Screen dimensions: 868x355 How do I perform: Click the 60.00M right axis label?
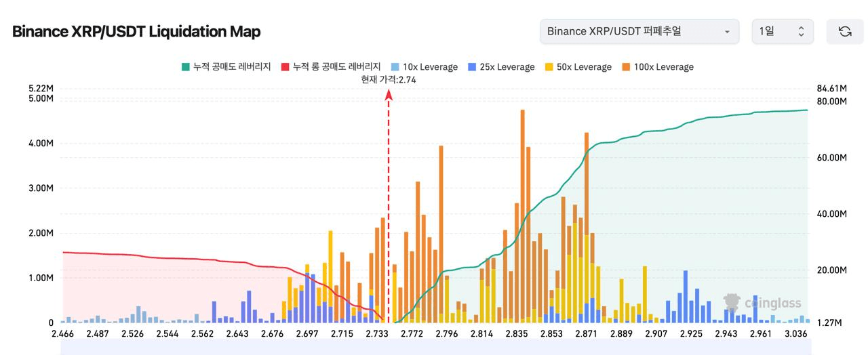tap(833, 157)
